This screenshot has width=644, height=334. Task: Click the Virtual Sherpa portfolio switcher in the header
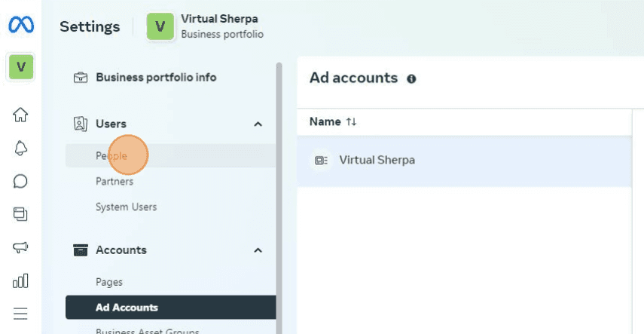tap(206, 26)
